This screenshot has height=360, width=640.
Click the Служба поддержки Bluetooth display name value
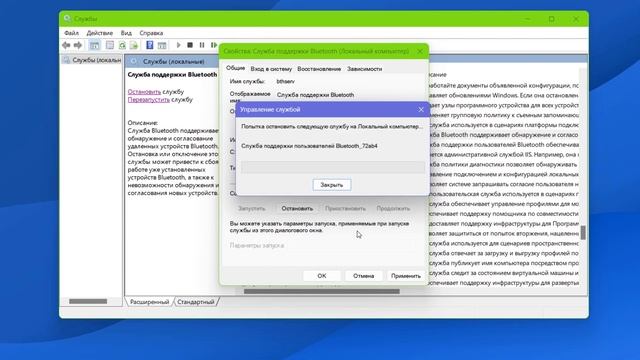315,95
